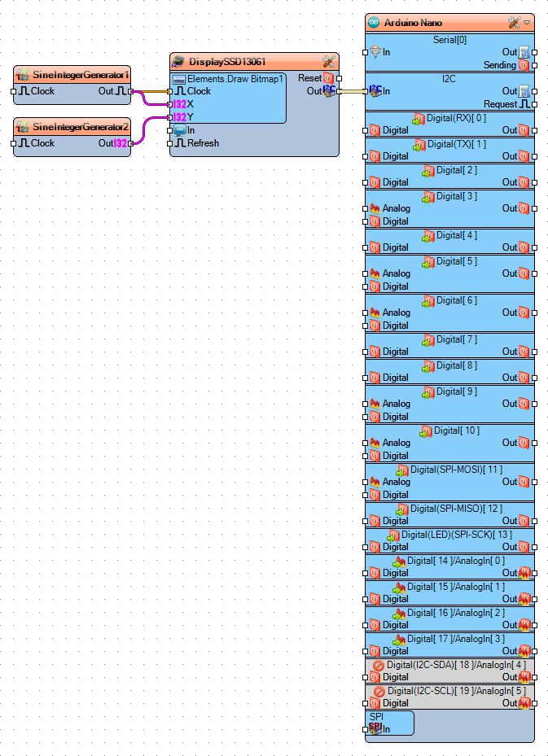Select the SineIntegerGenerator1 title text

click(x=81, y=75)
